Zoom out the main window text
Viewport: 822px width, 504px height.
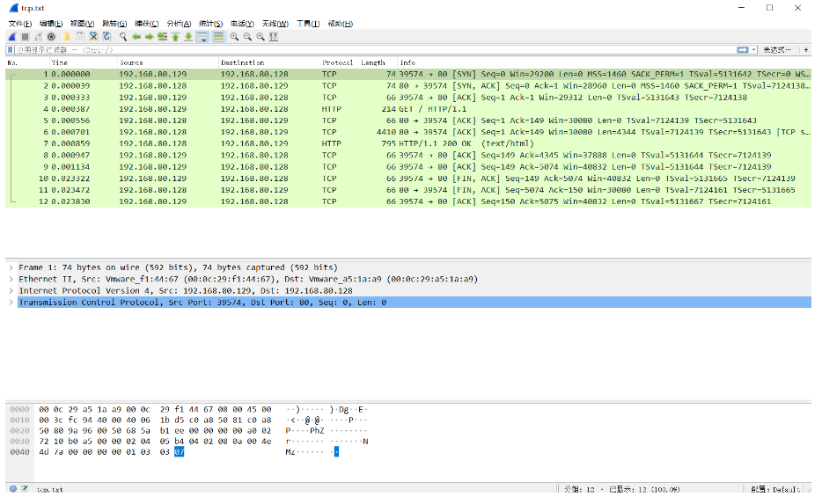247,37
